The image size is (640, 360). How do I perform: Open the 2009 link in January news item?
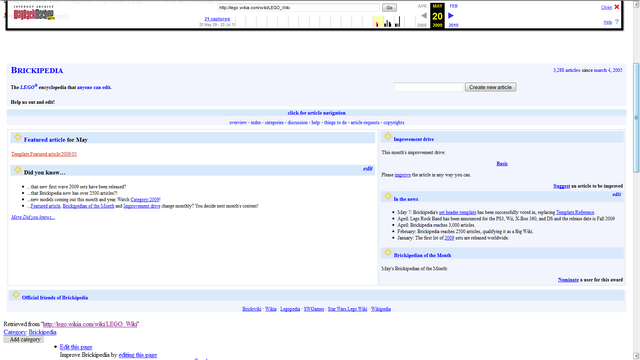(449, 238)
